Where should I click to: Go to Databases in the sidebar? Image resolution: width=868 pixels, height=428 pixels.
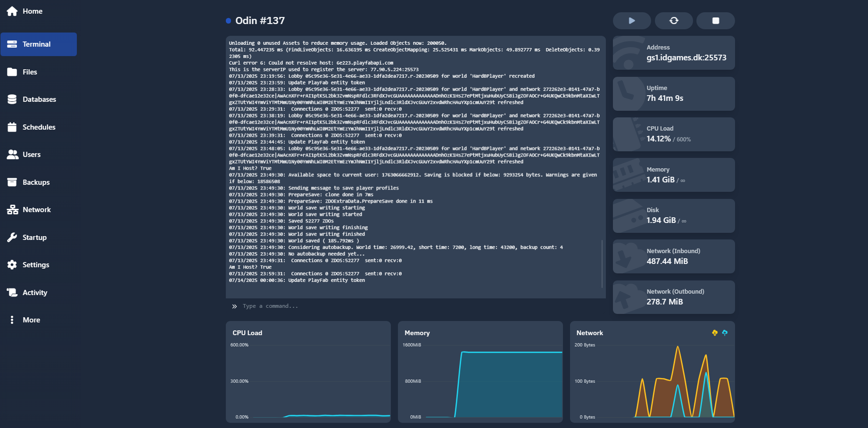pyautogui.click(x=39, y=99)
